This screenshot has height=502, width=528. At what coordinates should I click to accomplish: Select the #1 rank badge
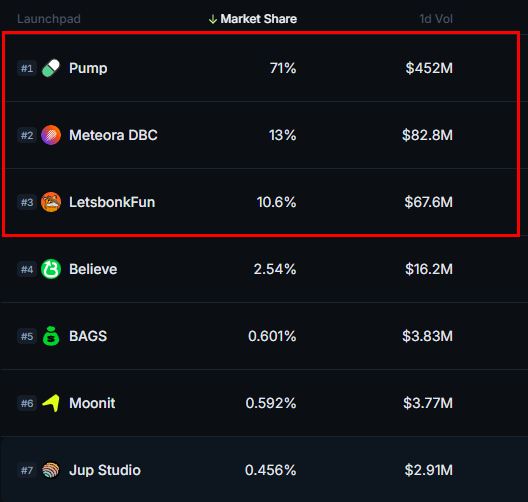(x=27, y=68)
